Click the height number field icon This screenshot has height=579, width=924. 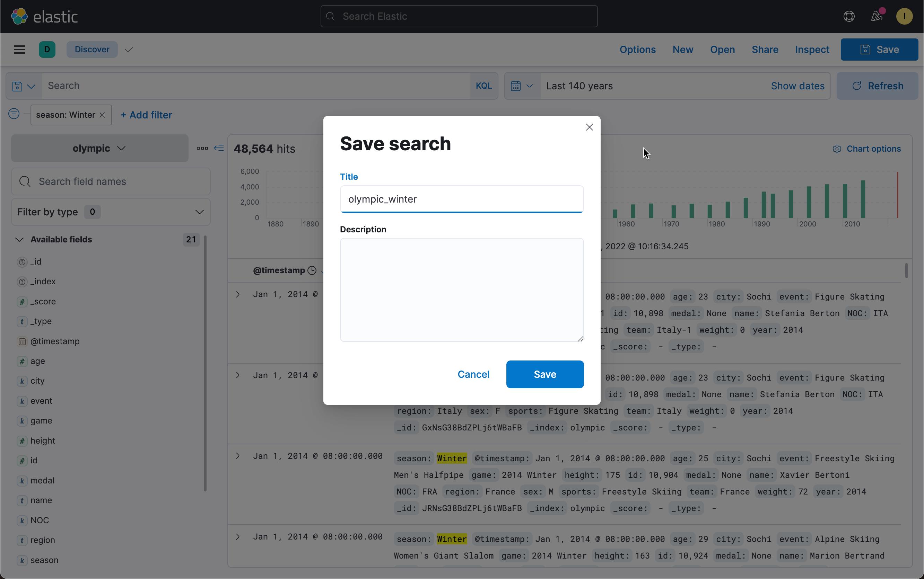tap(22, 441)
